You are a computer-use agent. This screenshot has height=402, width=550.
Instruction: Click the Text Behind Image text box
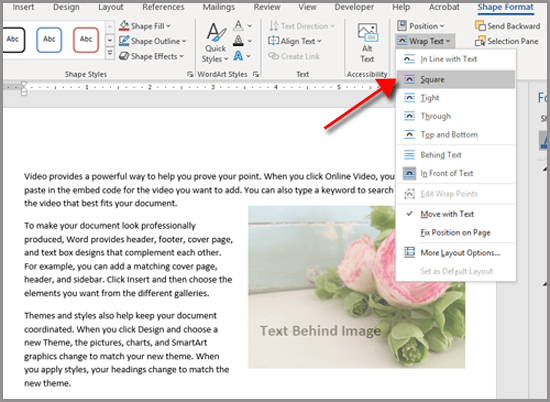coord(320,330)
